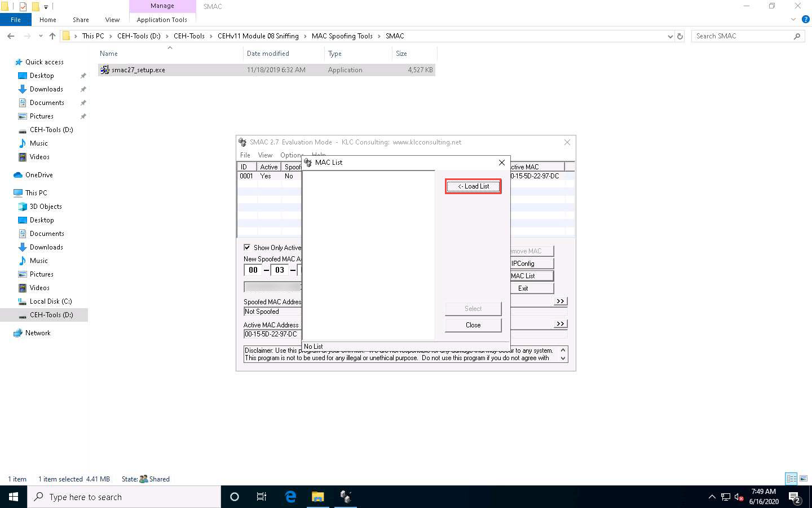
Task: Open Action Center notifications icon
Action: [795, 497]
